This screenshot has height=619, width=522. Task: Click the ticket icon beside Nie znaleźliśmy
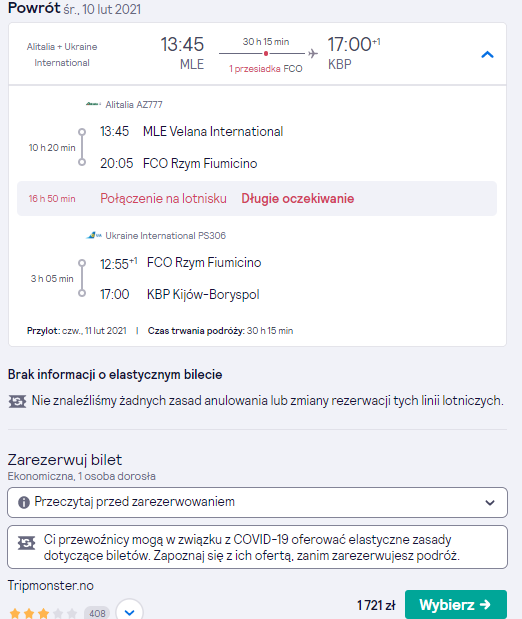(x=17, y=401)
